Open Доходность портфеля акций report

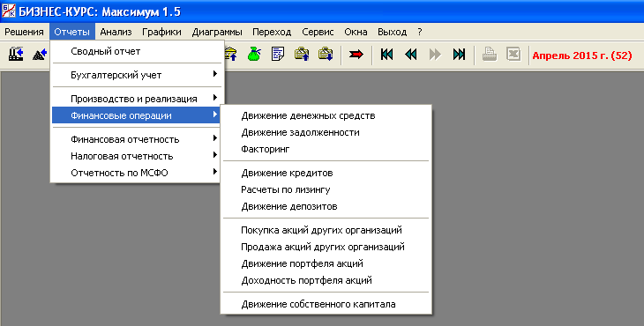click(x=326, y=280)
